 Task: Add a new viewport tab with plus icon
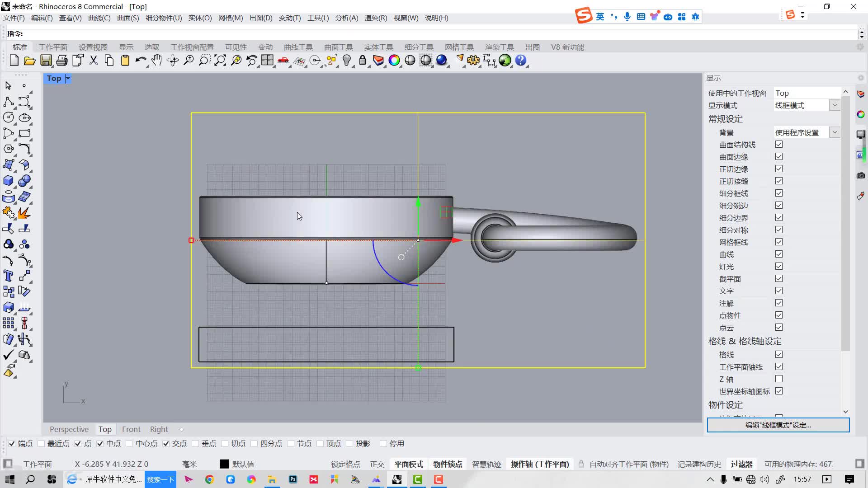click(x=181, y=430)
